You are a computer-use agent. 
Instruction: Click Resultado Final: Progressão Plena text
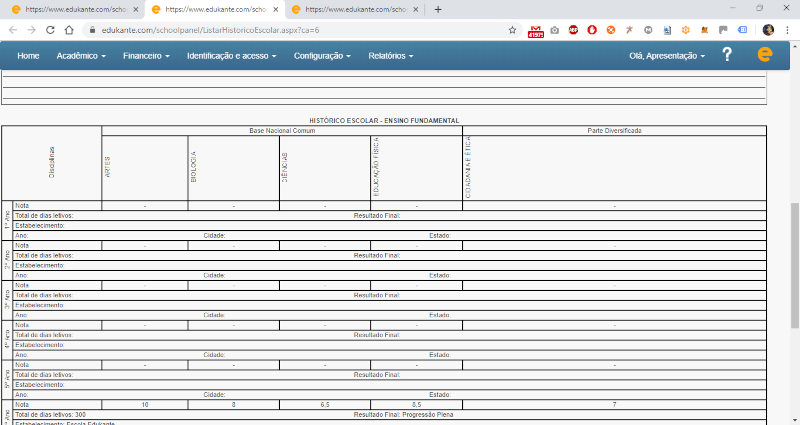point(404,415)
